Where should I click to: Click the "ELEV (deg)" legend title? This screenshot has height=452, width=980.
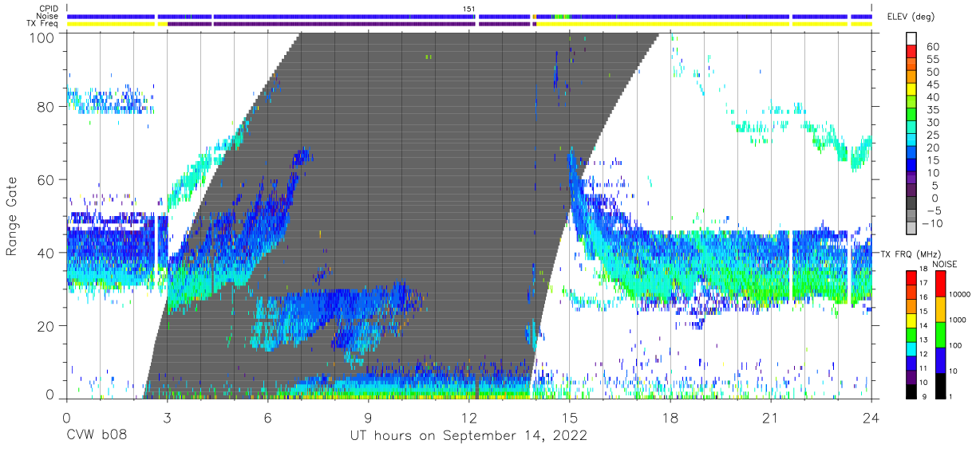(911, 17)
